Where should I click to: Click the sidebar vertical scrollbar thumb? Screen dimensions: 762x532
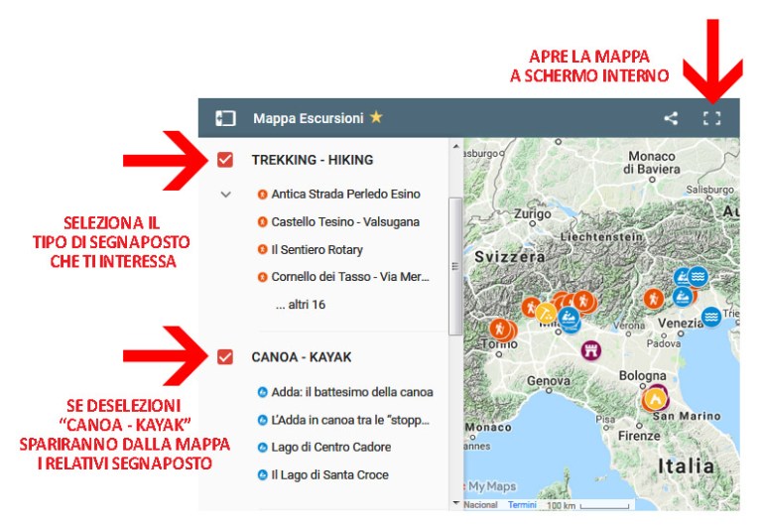[455, 266]
